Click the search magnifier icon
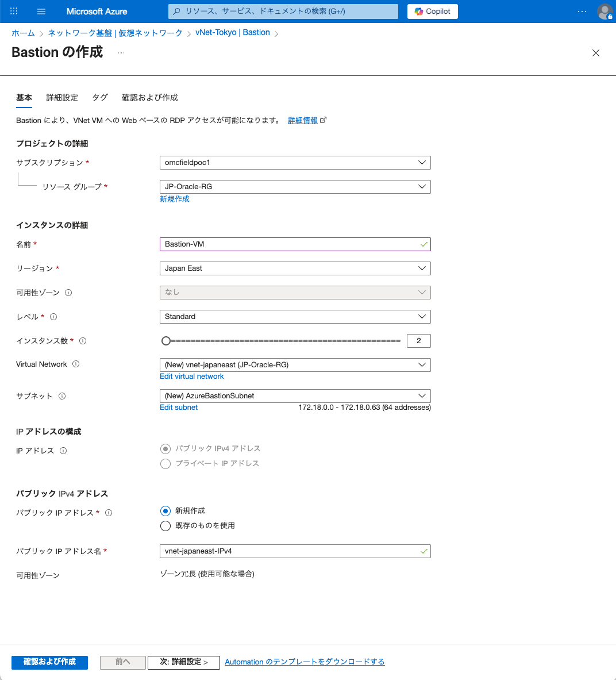This screenshot has width=616, height=680. (x=176, y=11)
